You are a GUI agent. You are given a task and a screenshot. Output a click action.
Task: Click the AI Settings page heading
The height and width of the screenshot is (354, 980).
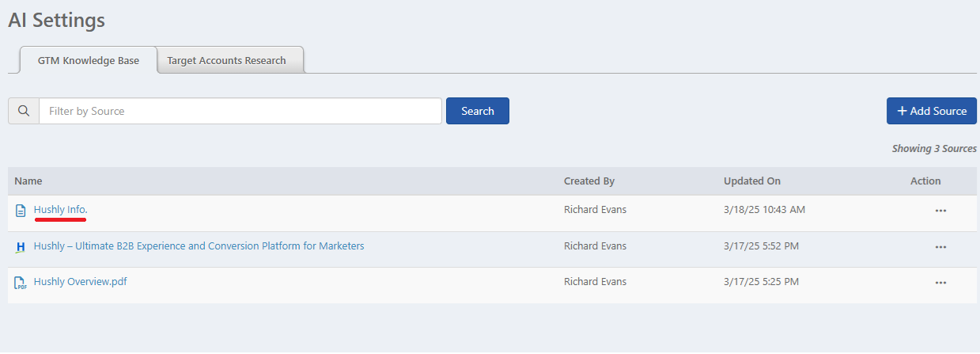tap(56, 21)
